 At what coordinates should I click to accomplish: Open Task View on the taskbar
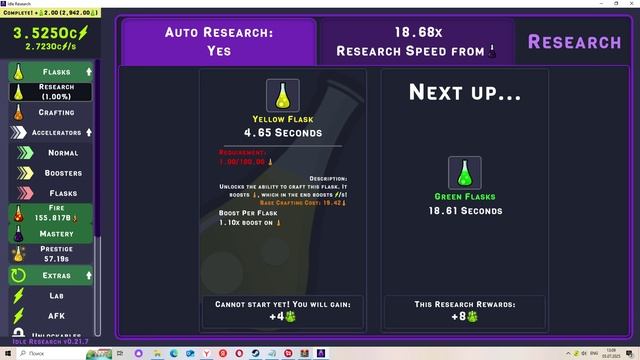(x=120, y=353)
